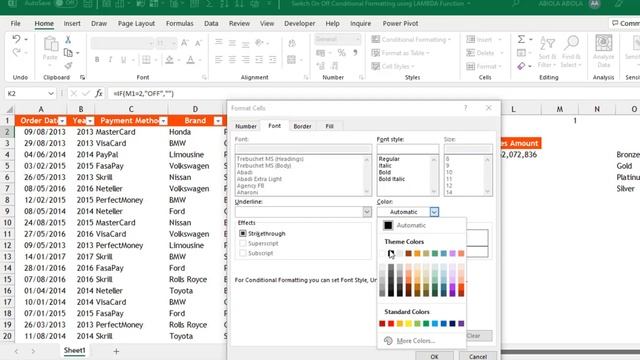The width and height of the screenshot is (640, 360).
Task: Click the Wrap Text icon
Action: 292,43
